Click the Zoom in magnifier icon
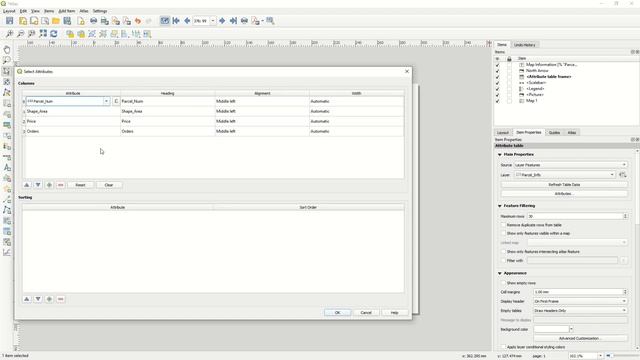 (9, 34)
